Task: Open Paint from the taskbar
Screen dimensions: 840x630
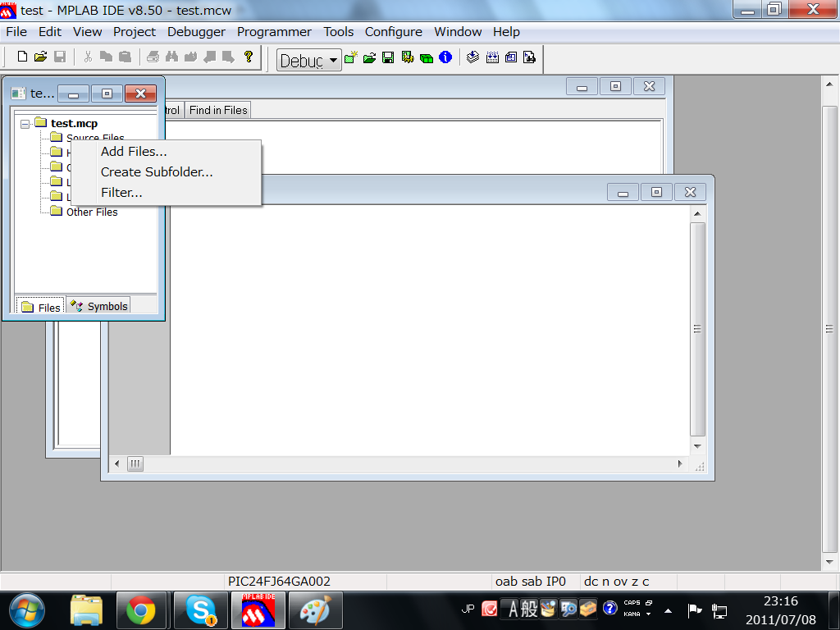Action: [x=315, y=610]
